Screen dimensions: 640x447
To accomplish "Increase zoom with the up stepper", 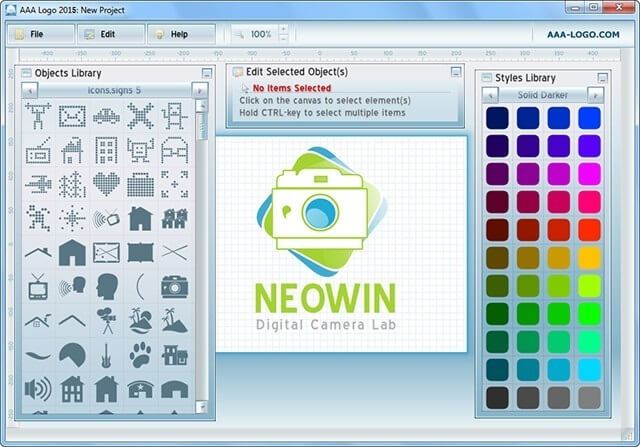I will (x=283, y=29).
